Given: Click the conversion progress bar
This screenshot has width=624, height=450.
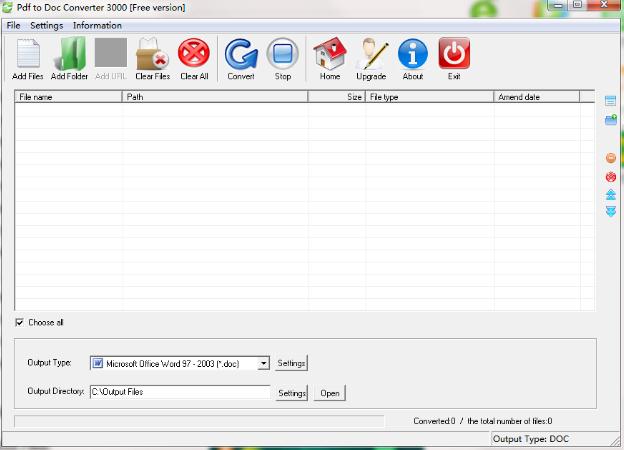Looking at the screenshot, I should click(x=199, y=421).
